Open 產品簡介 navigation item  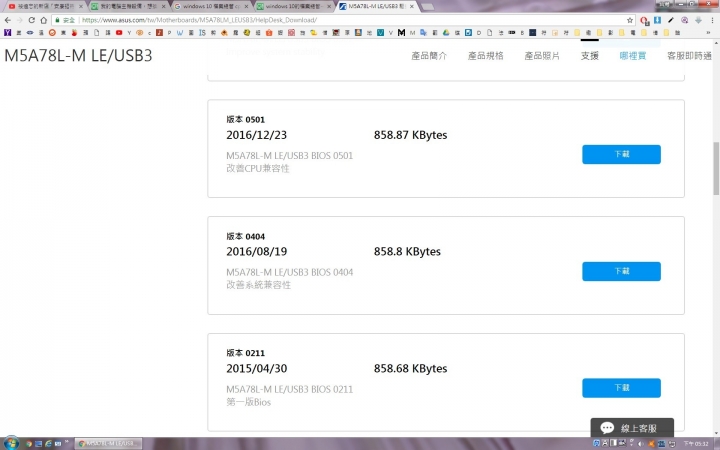[429, 56]
